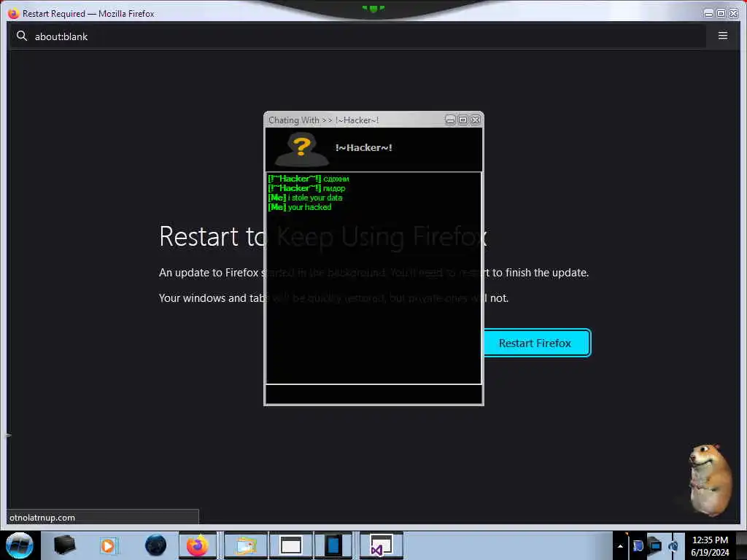Screen dimensions: 747x560
Task: Open the Windows Start button
Action: [20, 545]
